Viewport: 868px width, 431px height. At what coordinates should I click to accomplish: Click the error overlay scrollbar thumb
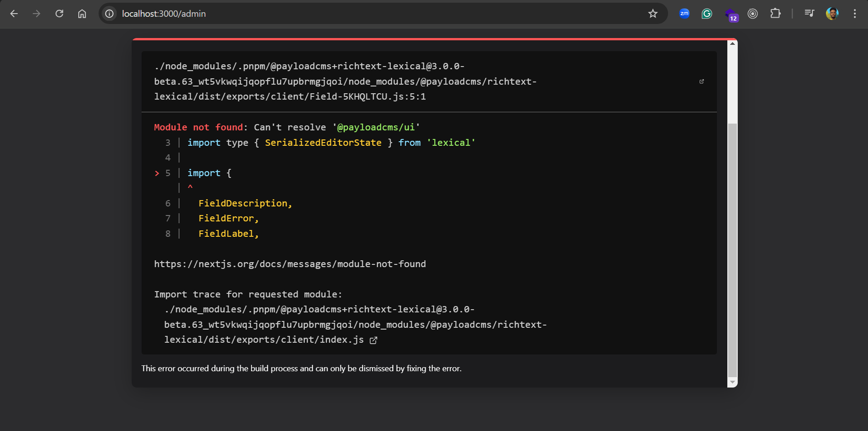click(732, 250)
